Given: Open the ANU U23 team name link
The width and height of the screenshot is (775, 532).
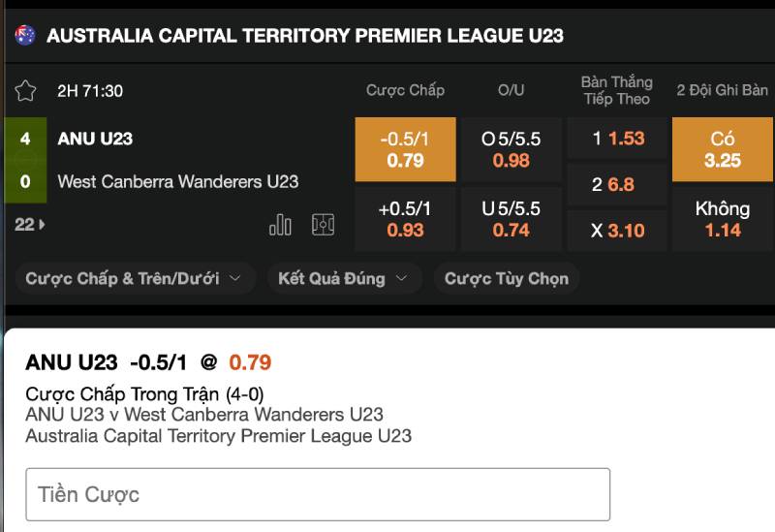Looking at the screenshot, I should point(95,139).
